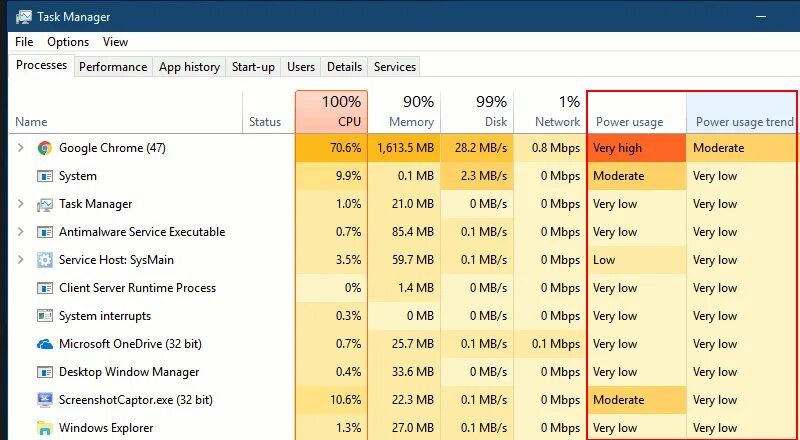Click the Windows Explorer folder icon

coord(45,428)
